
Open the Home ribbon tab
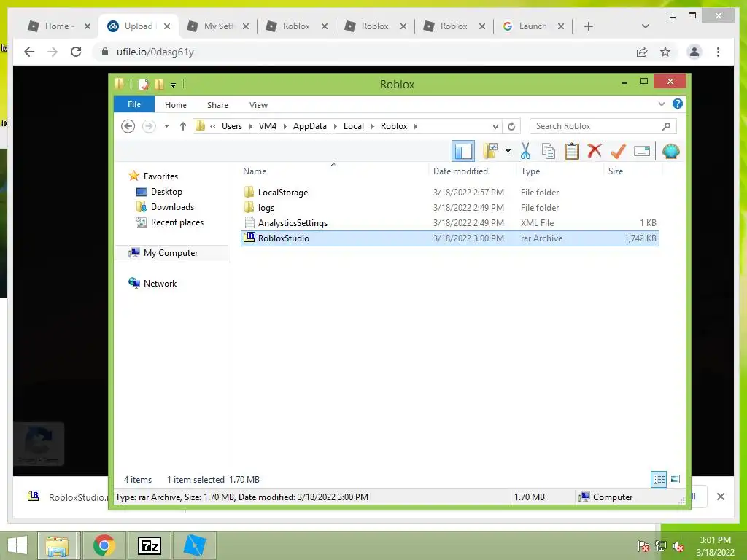176,105
